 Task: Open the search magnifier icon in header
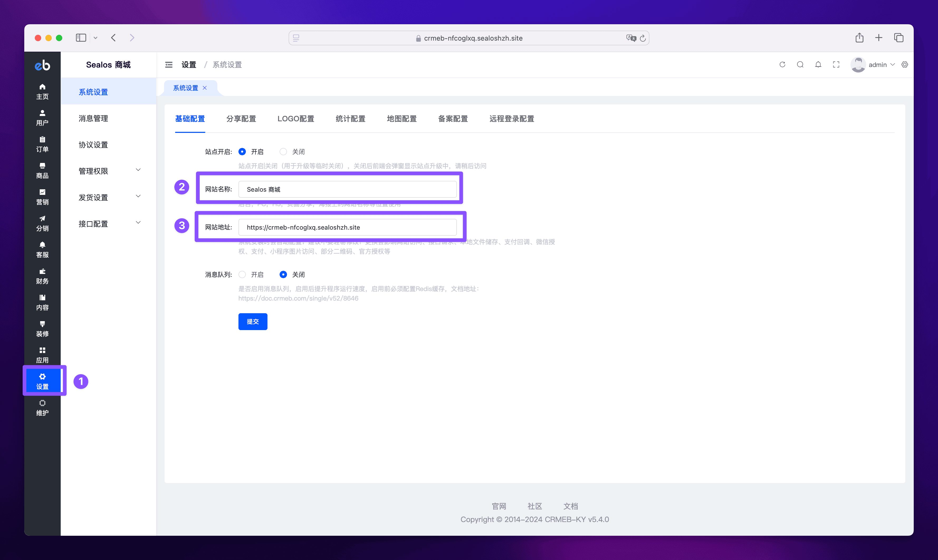[x=800, y=65]
